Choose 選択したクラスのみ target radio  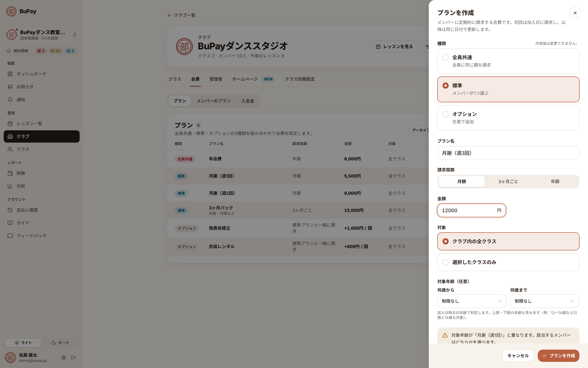pyautogui.click(x=445, y=262)
